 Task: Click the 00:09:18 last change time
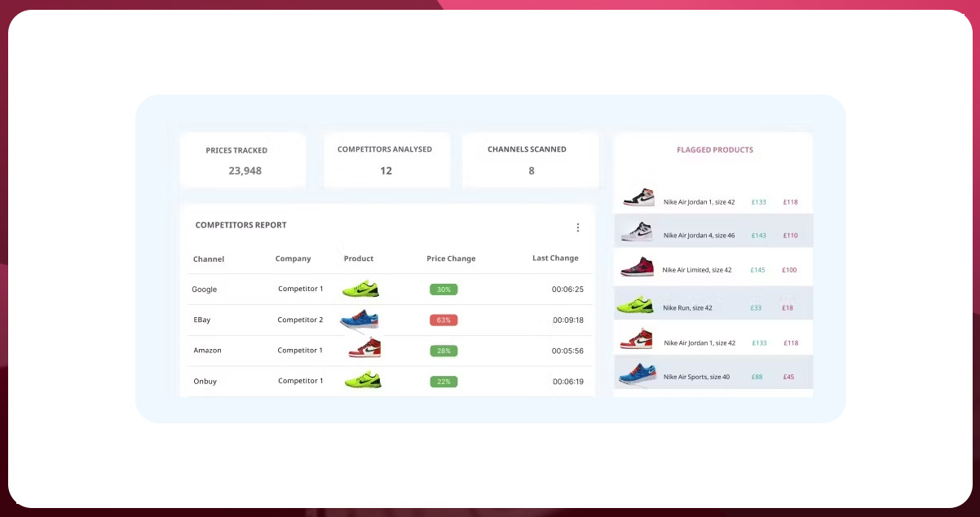[x=567, y=320]
